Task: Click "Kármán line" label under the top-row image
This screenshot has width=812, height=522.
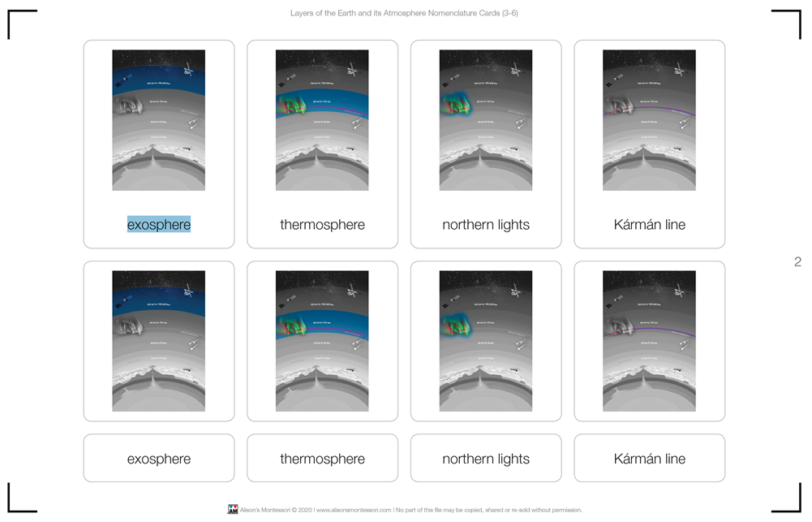Action: pyautogui.click(x=649, y=225)
